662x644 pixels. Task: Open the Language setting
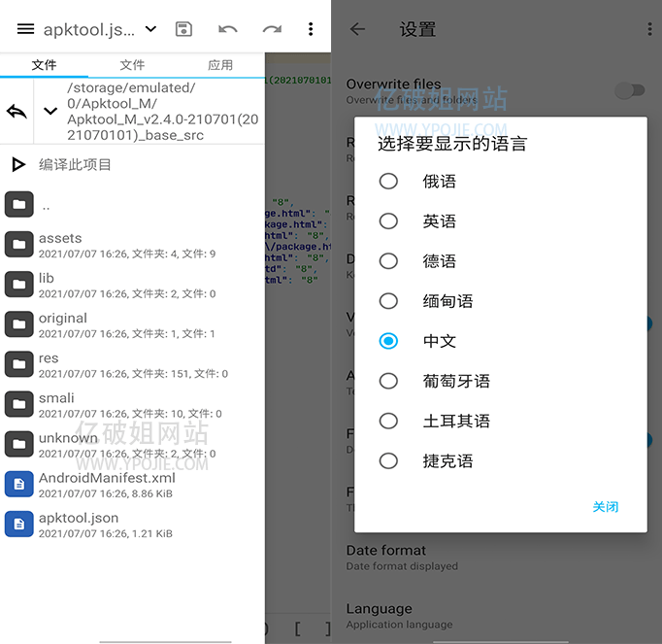click(496, 616)
